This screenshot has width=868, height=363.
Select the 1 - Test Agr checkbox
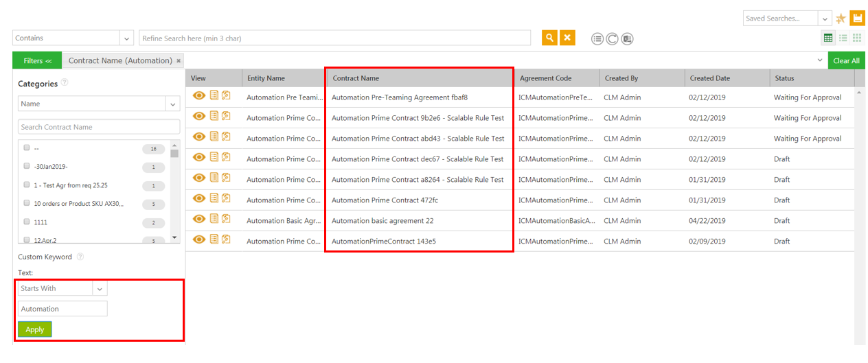[27, 185]
